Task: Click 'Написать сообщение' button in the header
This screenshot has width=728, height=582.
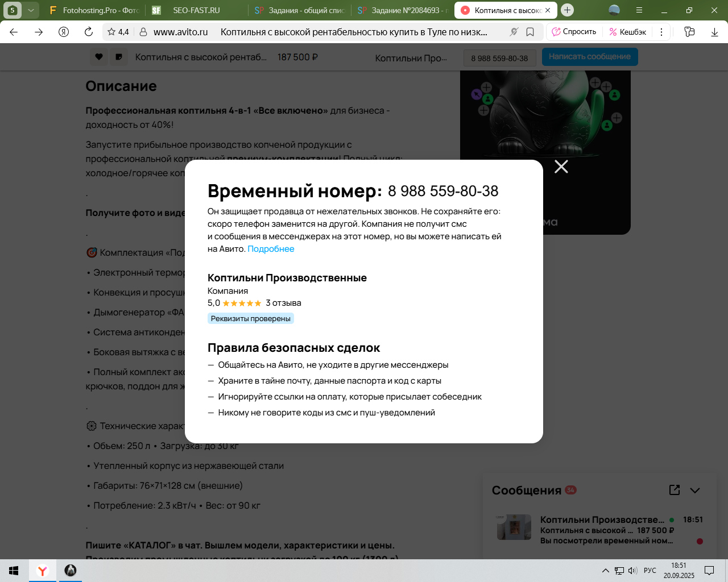Action: pos(590,57)
